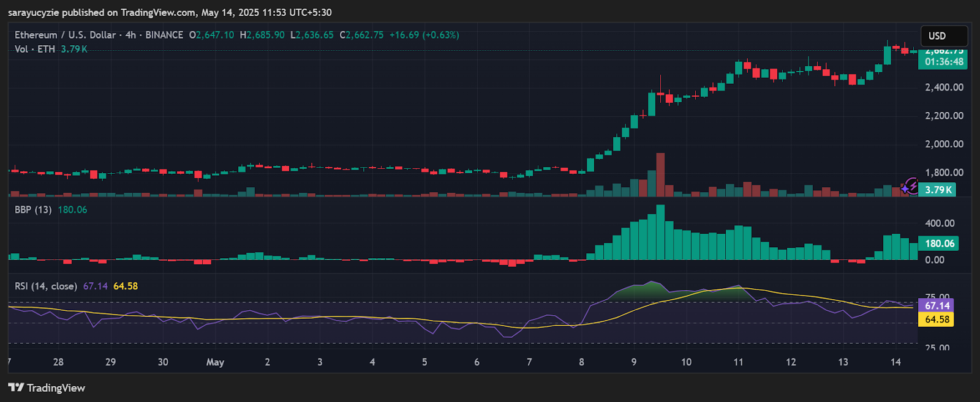
Task: Click the tall red volume bar on May 9
Action: click(660, 174)
